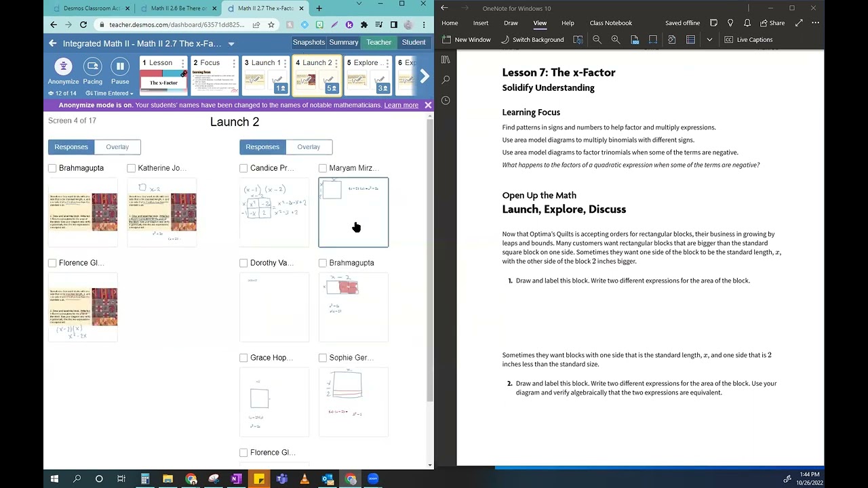The width and height of the screenshot is (868, 488).
Task: Open the Pacing control in Desmos
Action: [93, 66]
